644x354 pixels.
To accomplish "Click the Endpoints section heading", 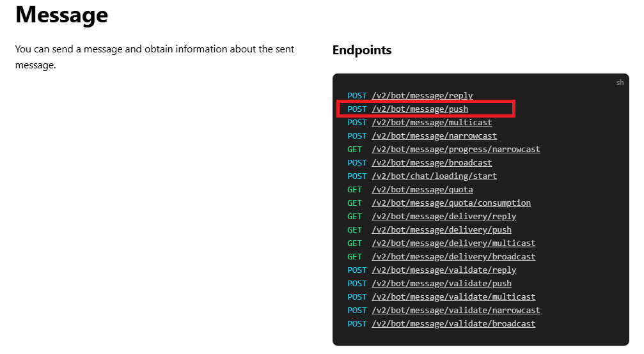I will (362, 50).
